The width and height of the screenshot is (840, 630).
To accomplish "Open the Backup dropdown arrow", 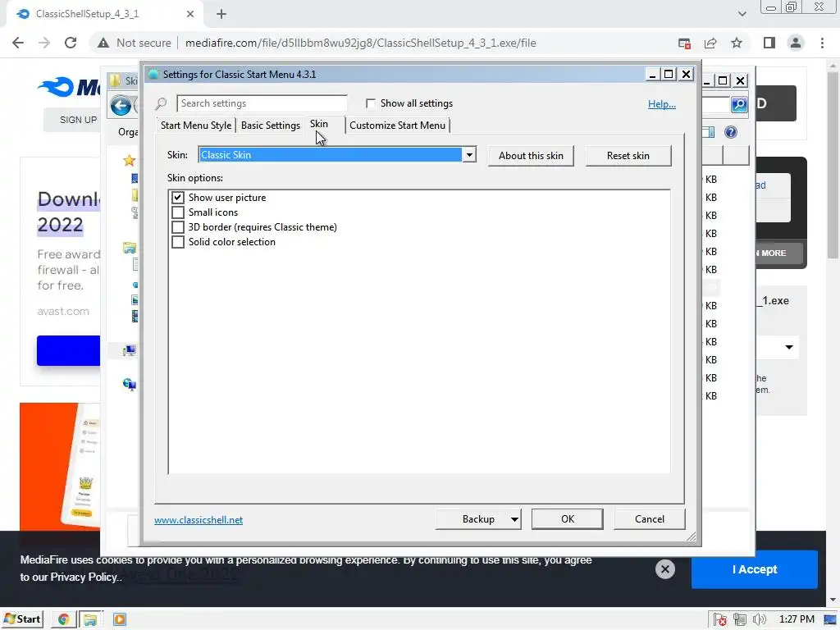I will [514, 519].
